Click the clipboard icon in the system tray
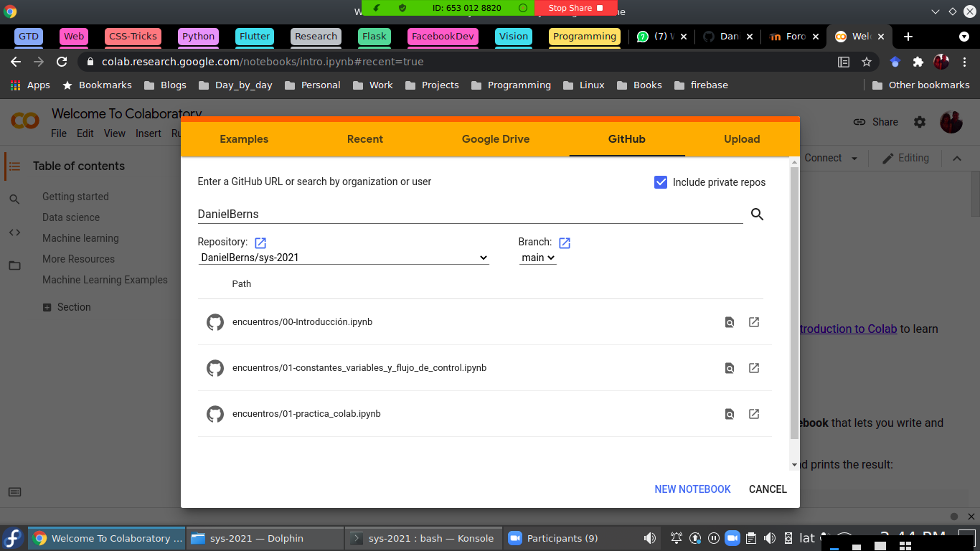Viewport: 980px width, 551px height. [x=751, y=538]
